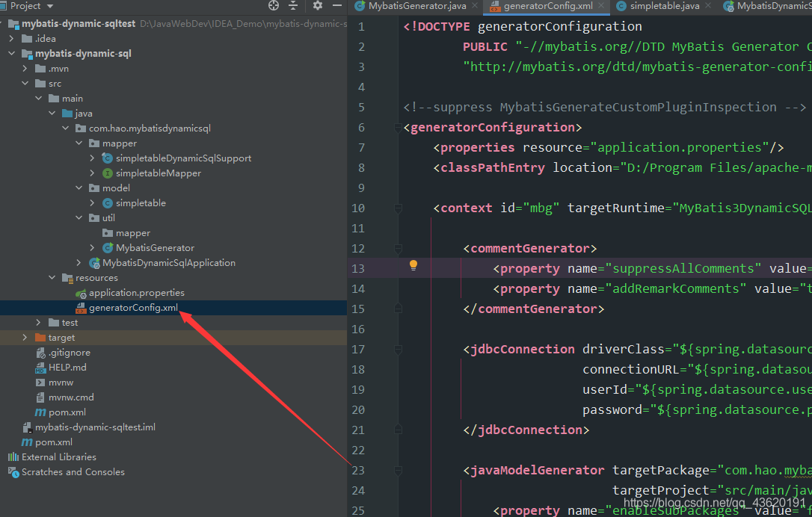
Task: Fold javaModelGenerator block at line 23
Action: pyautogui.click(x=399, y=471)
